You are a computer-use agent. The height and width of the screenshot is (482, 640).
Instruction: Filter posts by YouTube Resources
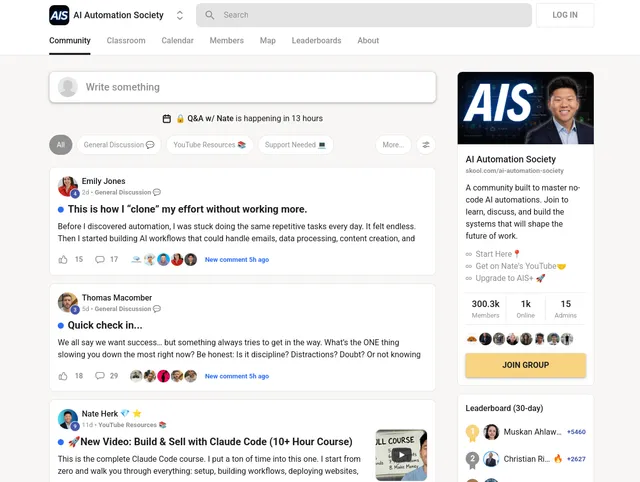tap(209, 145)
